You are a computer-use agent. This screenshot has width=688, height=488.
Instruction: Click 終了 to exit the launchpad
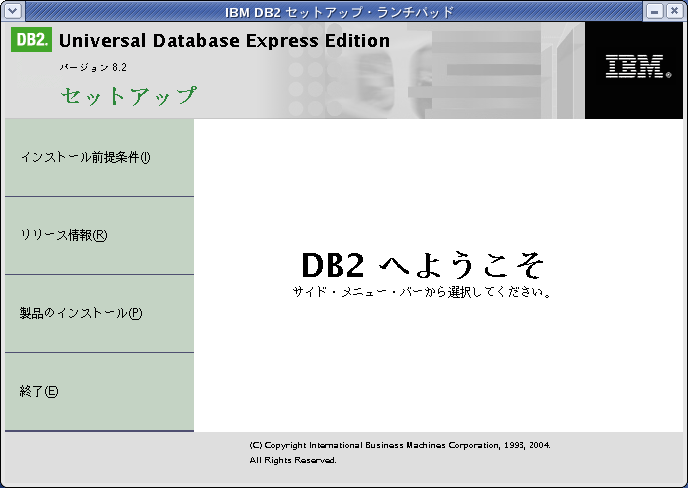(99, 391)
